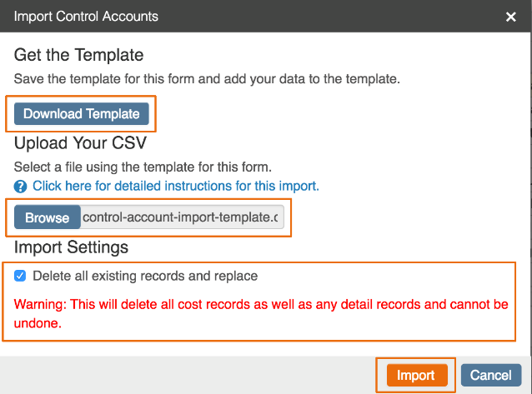Click the 'Upload Your CSV' heading
This screenshot has height=394, width=532.
(x=80, y=142)
